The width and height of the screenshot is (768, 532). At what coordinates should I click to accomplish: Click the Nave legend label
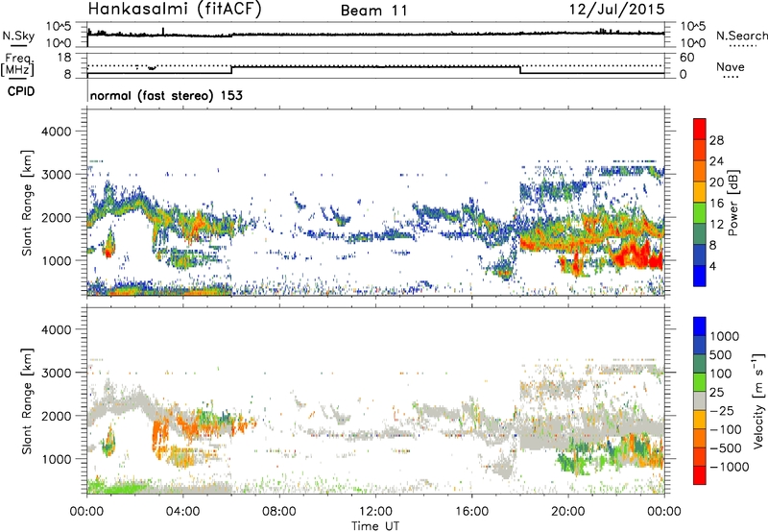pos(730,66)
